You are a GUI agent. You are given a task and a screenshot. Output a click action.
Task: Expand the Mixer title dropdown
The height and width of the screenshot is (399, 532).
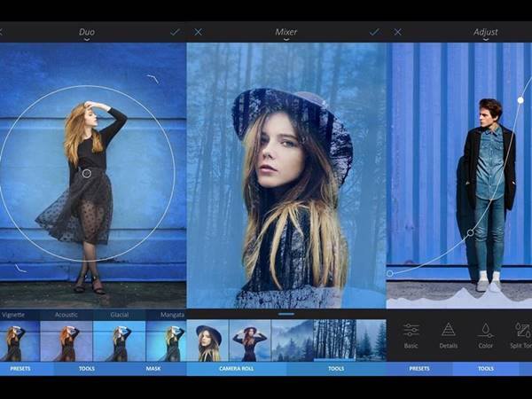(x=286, y=34)
